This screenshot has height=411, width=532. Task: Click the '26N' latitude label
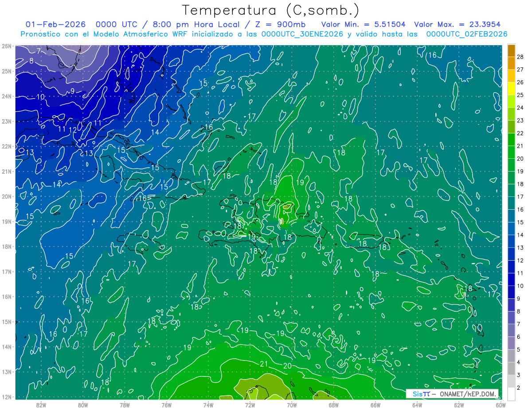pyautogui.click(x=6, y=46)
